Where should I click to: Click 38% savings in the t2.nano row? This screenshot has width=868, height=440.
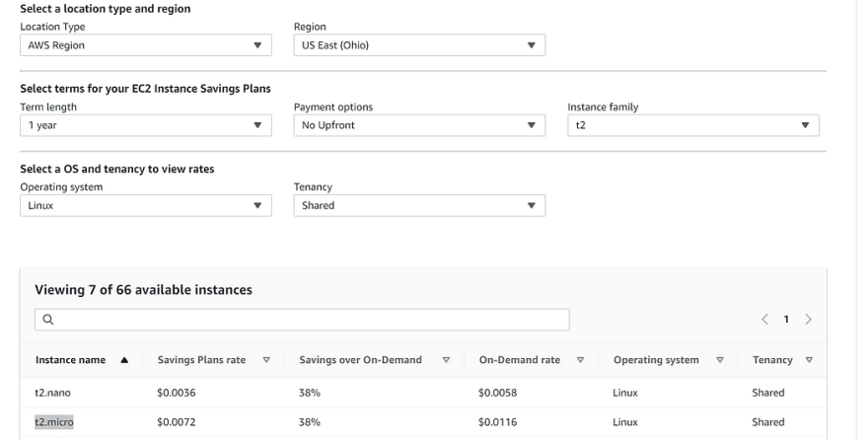pos(310,393)
